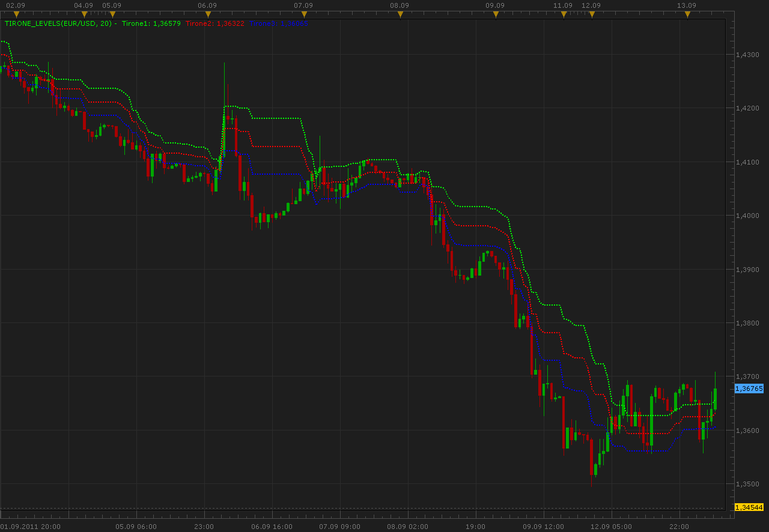Screen dimensions: 769x532
Task: Click the 08.09 02:00 time axis label
Action: [408, 527]
